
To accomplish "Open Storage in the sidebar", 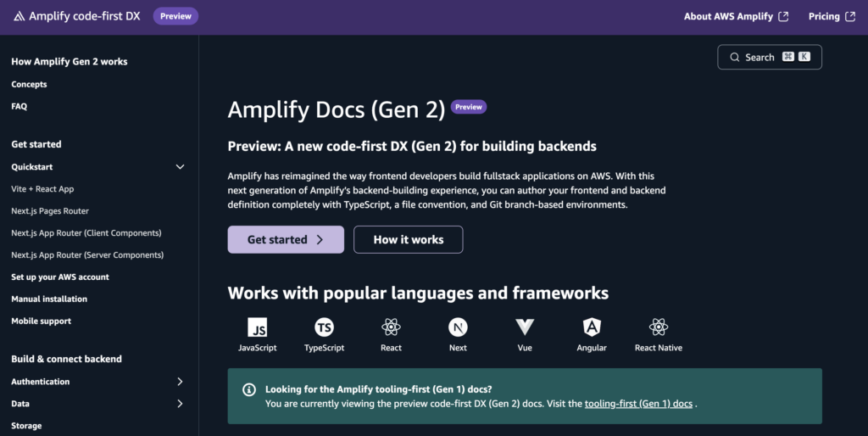I will tap(26, 426).
